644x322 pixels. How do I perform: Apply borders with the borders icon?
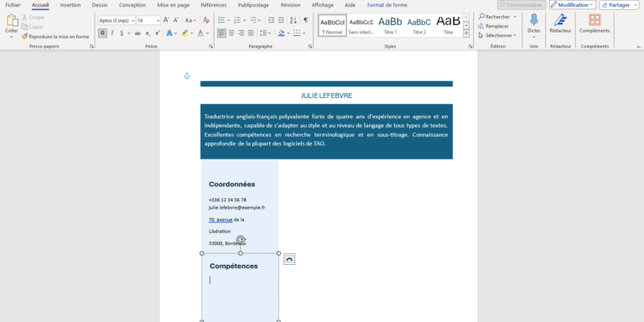(297, 34)
